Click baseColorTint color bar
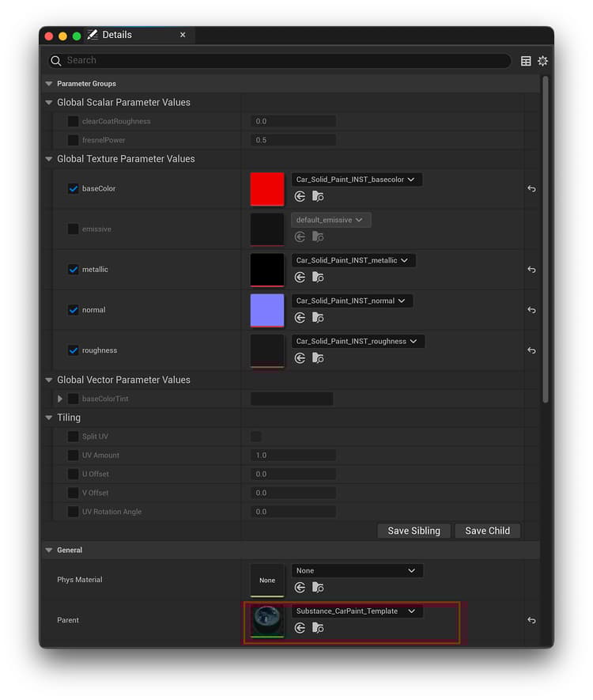The width and height of the screenshot is (593, 700). [x=292, y=399]
